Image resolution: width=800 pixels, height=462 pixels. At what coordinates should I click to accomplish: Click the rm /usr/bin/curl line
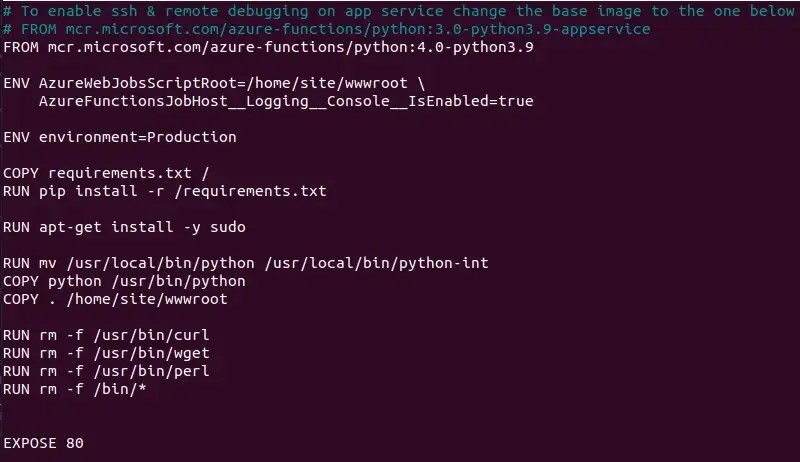pyautogui.click(x=106, y=335)
